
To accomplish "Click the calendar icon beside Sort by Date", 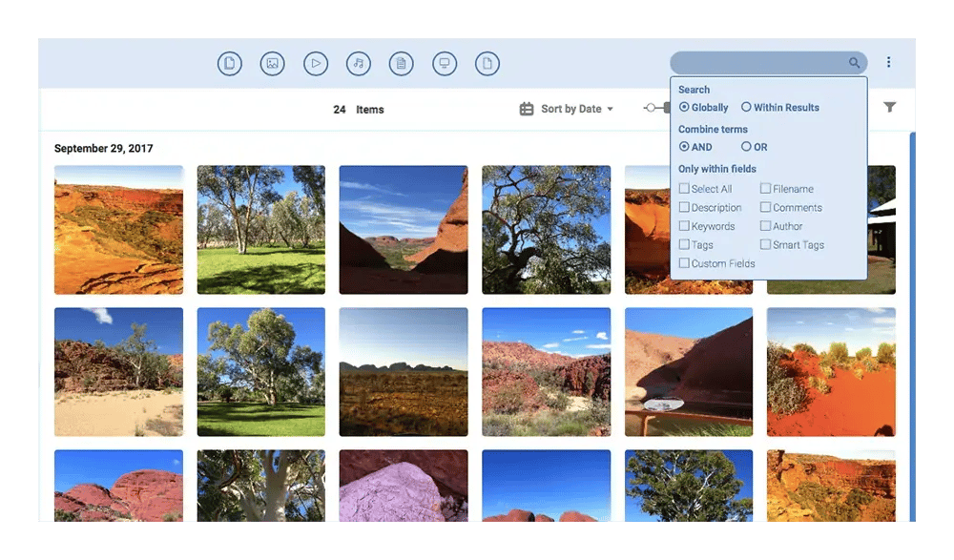I will pyautogui.click(x=527, y=109).
